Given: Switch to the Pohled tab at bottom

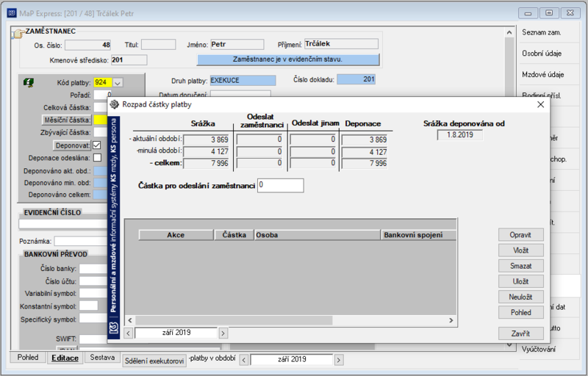Looking at the screenshot, I should click(28, 358).
